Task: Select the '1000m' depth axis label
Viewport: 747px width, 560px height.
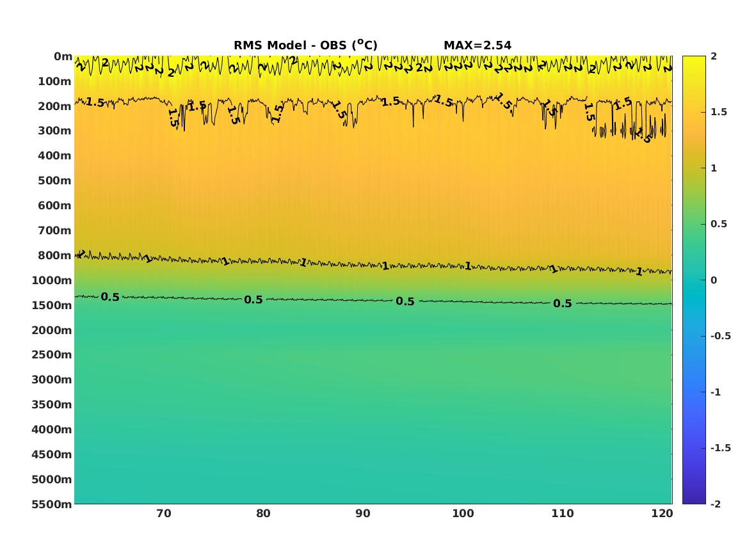Action: [x=52, y=280]
